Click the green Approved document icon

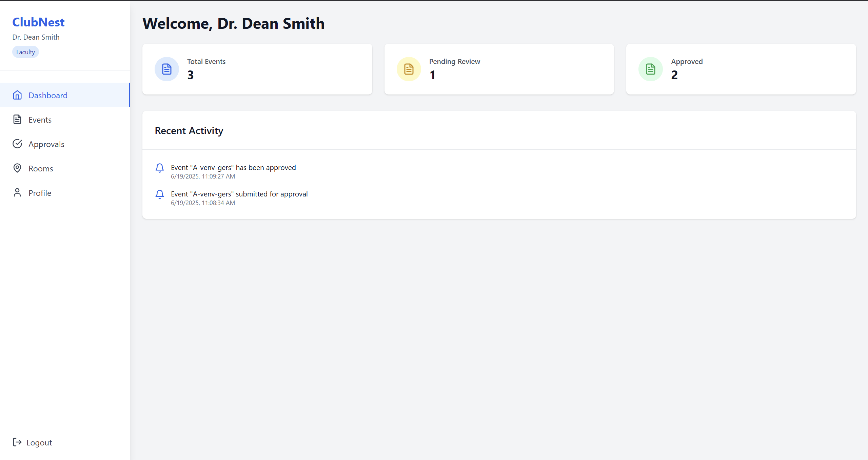650,69
